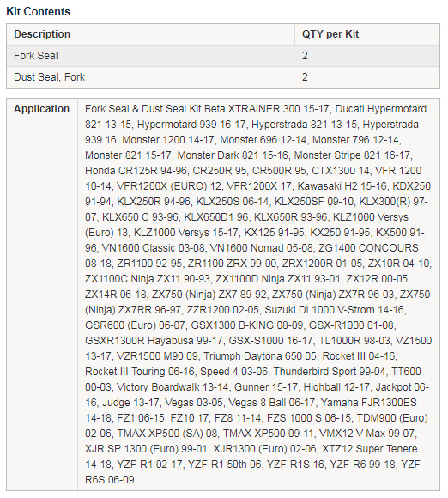Click the Kit Contents heading
Viewport: 448px width, 498px height.
click(x=38, y=11)
